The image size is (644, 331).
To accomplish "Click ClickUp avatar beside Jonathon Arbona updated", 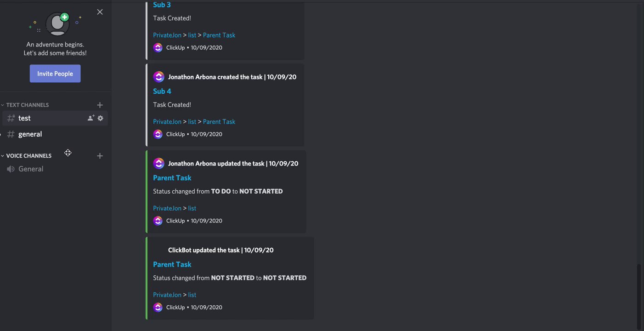I will point(158,163).
